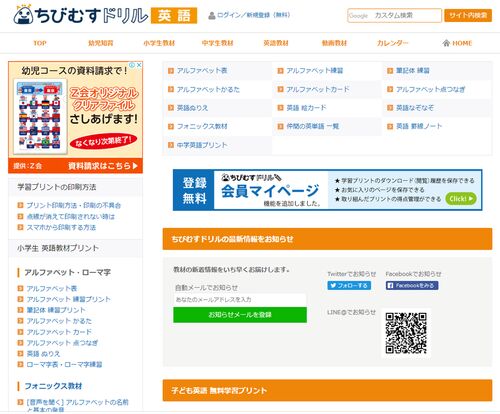The image size is (500, 414).
Task: Open アルファベット表 in the top link grid
Action: click(202, 70)
